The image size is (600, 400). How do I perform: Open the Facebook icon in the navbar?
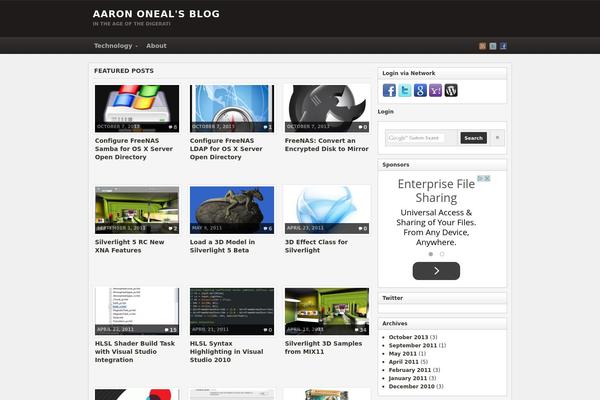503,46
